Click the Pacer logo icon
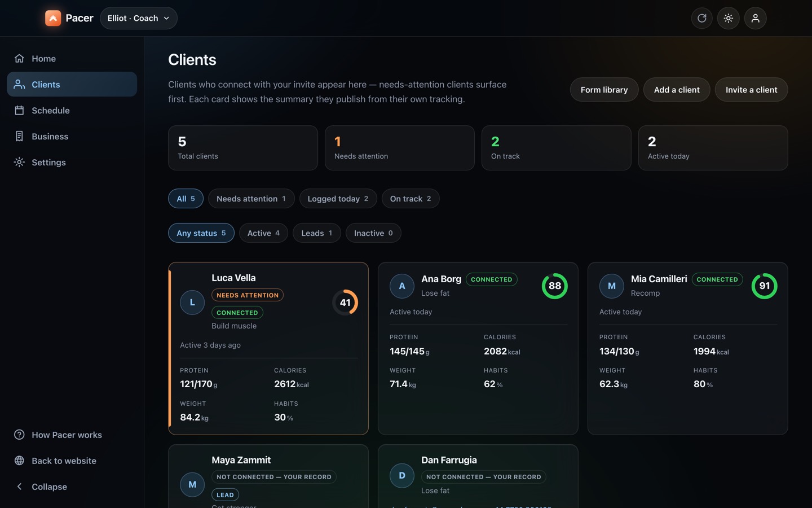 point(53,18)
